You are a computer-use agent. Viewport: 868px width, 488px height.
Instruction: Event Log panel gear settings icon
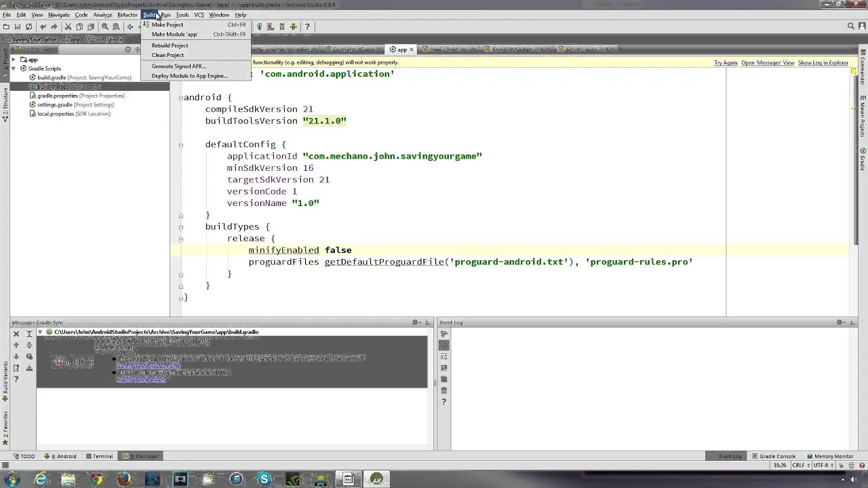click(841, 323)
